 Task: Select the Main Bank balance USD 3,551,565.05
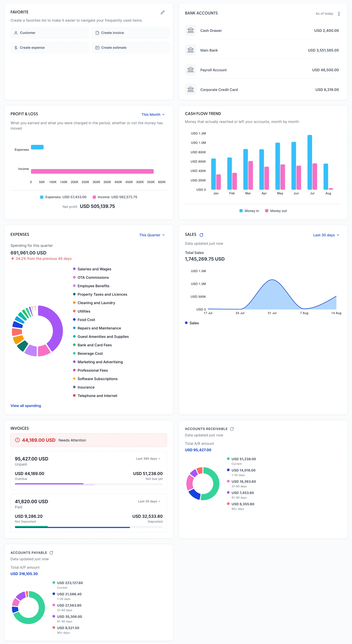tap(323, 50)
